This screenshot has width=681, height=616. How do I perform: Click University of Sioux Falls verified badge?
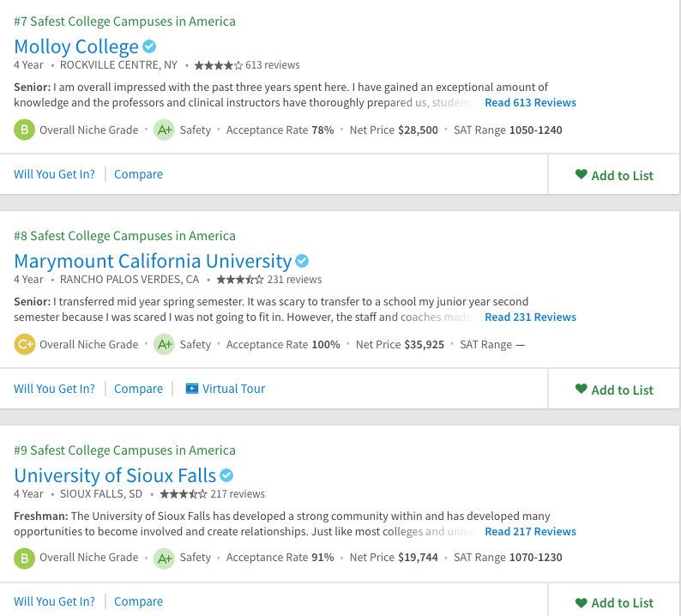coord(226,475)
